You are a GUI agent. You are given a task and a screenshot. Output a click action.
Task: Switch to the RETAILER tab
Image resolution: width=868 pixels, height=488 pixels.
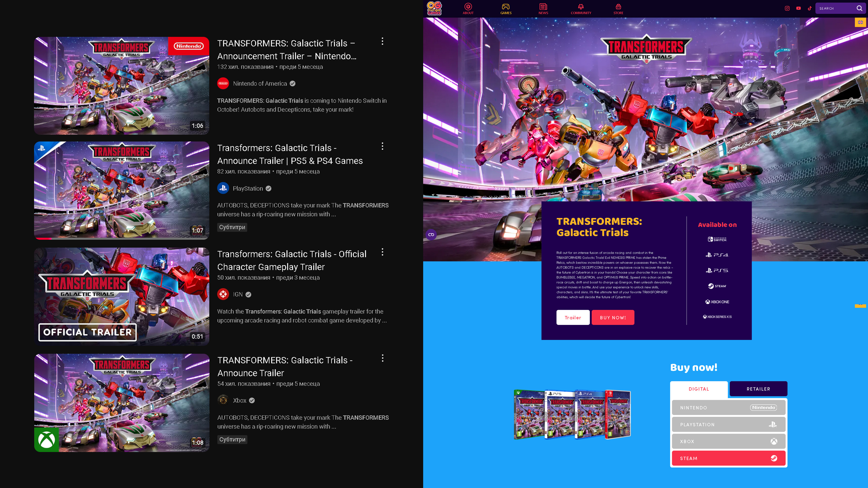click(x=758, y=389)
